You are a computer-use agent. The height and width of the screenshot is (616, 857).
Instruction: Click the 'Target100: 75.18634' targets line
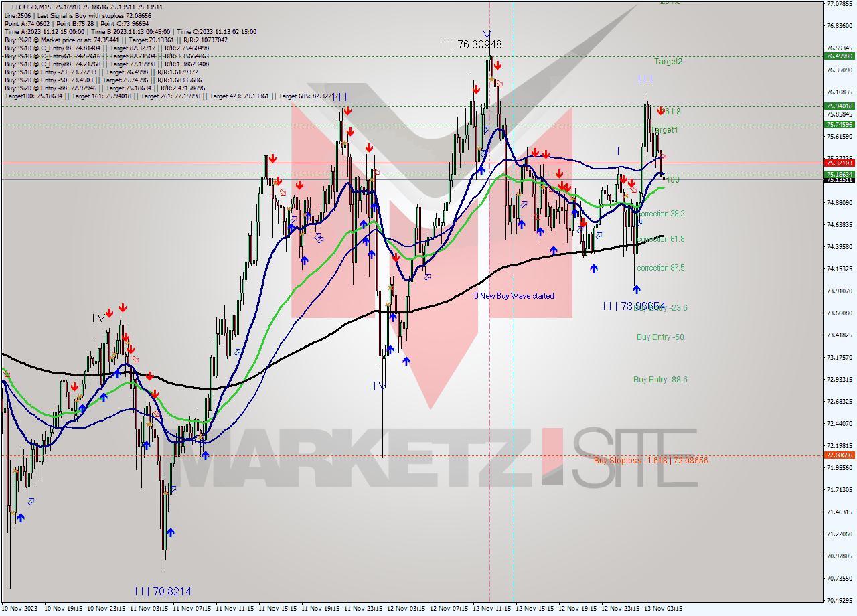tap(171, 96)
